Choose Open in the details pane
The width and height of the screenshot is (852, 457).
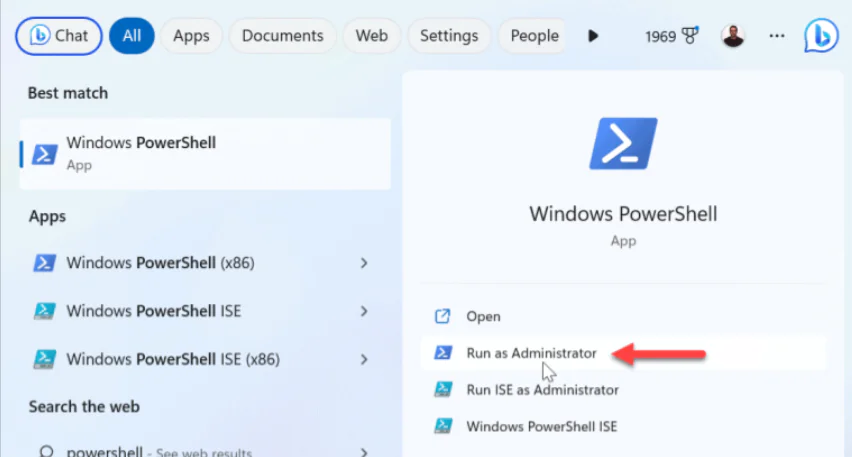(x=623, y=316)
